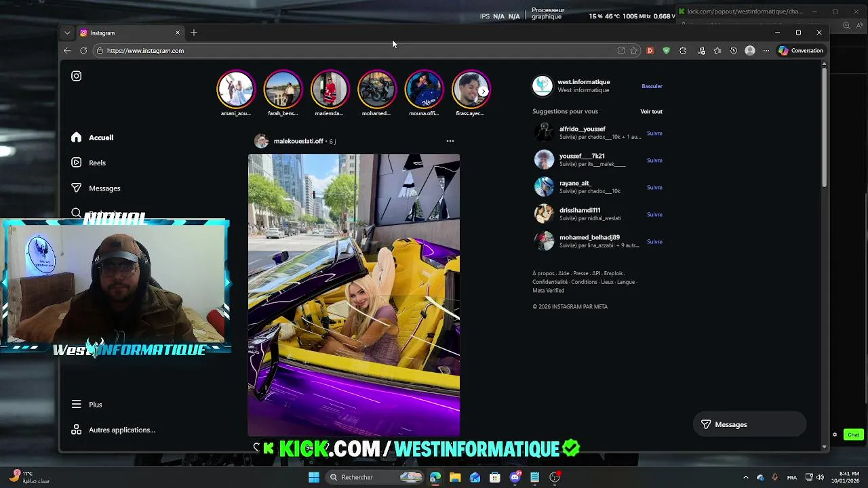Viewport: 868px width, 488px height.
Task: Show next stories with arrow
Action: click(483, 91)
